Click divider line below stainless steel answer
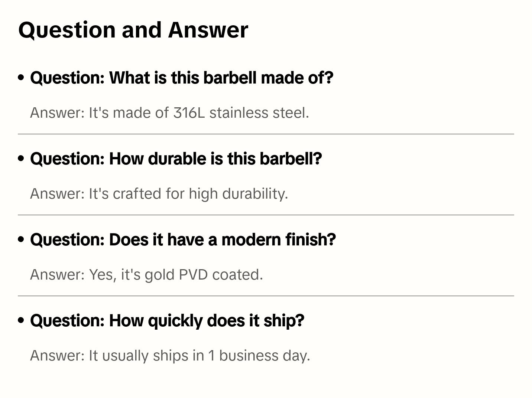Screen dimensions: 532x398 (266, 134)
